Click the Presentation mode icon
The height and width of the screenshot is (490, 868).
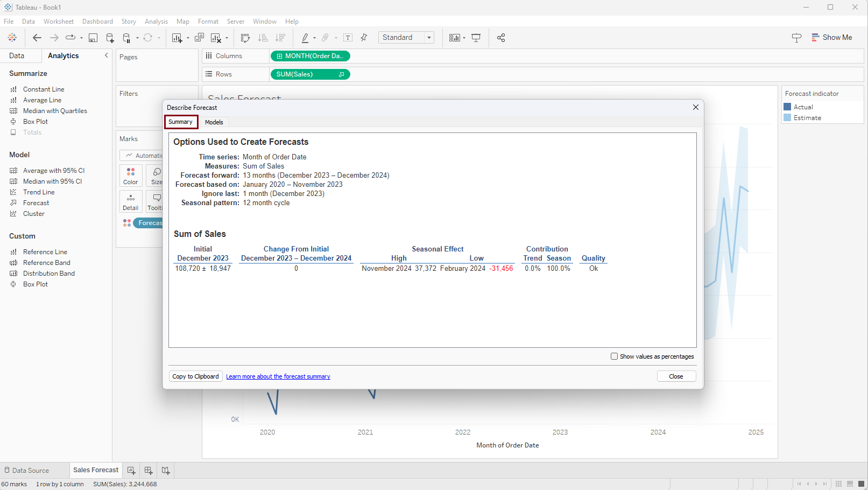(476, 38)
